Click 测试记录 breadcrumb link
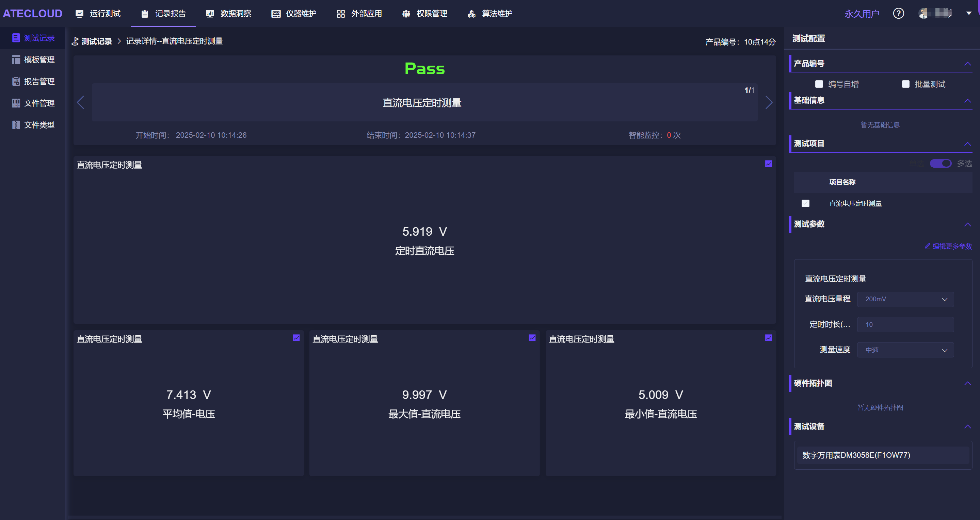980x520 pixels. [x=97, y=41]
